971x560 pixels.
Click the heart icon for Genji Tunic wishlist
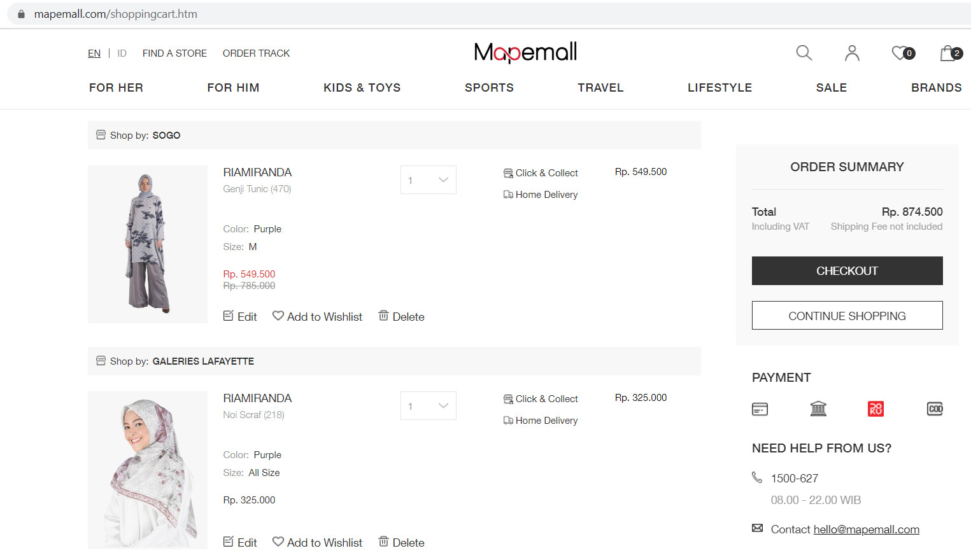point(278,316)
